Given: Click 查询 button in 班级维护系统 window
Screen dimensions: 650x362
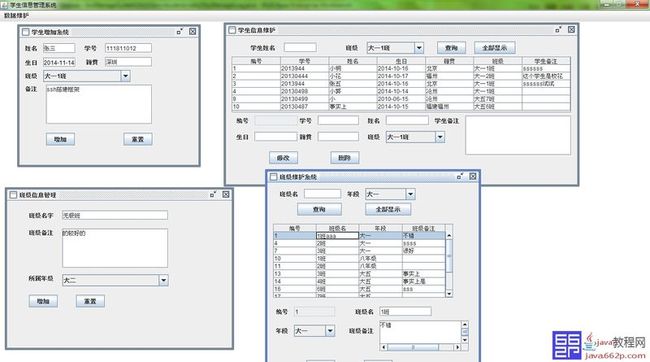Looking at the screenshot, I should click(x=319, y=209).
